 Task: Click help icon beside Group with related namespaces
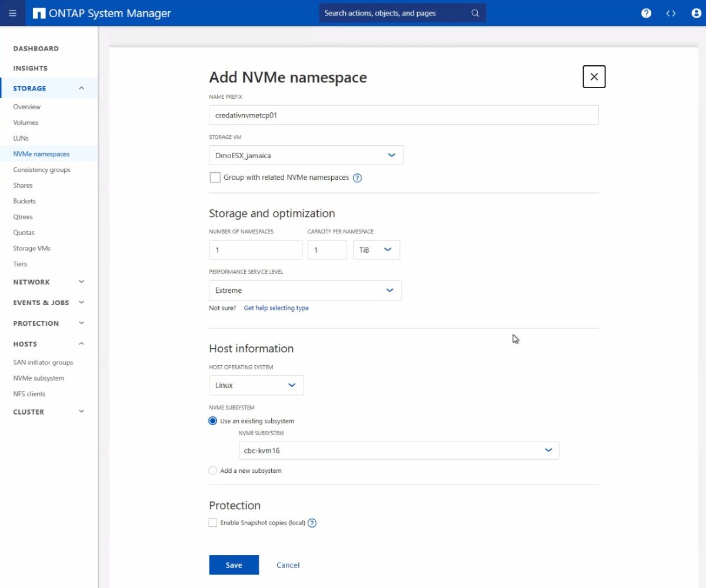click(357, 177)
